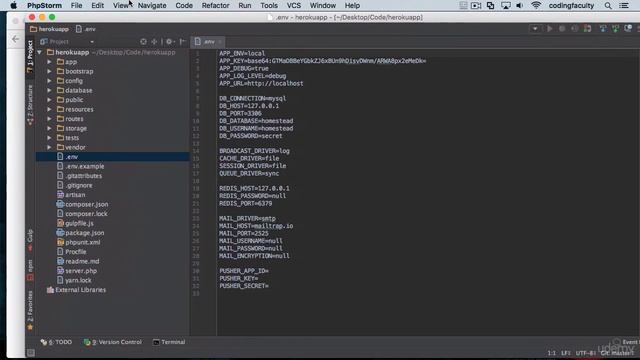Close the .env editor tab
Image resolution: width=640 pixels, height=360 pixels.
pyautogui.click(x=220, y=42)
